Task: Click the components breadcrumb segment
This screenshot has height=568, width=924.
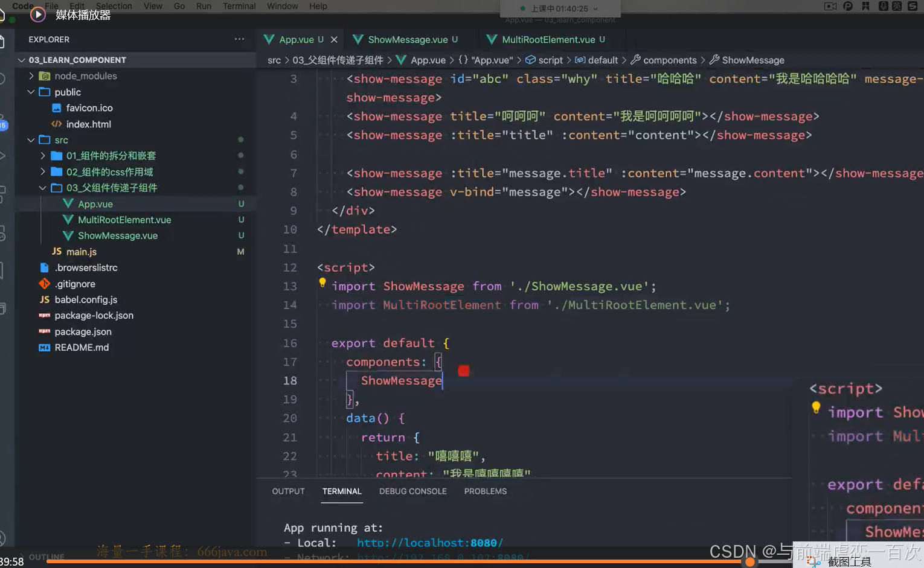Action: coord(670,60)
